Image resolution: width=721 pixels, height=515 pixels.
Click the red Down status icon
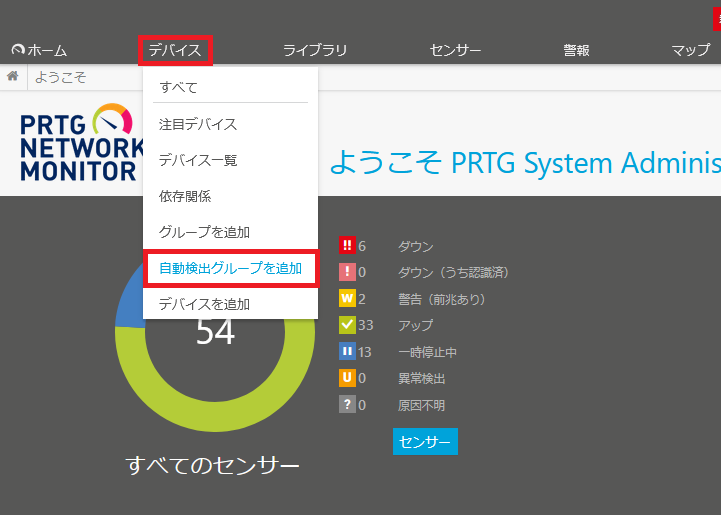pyautogui.click(x=347, y=245)
